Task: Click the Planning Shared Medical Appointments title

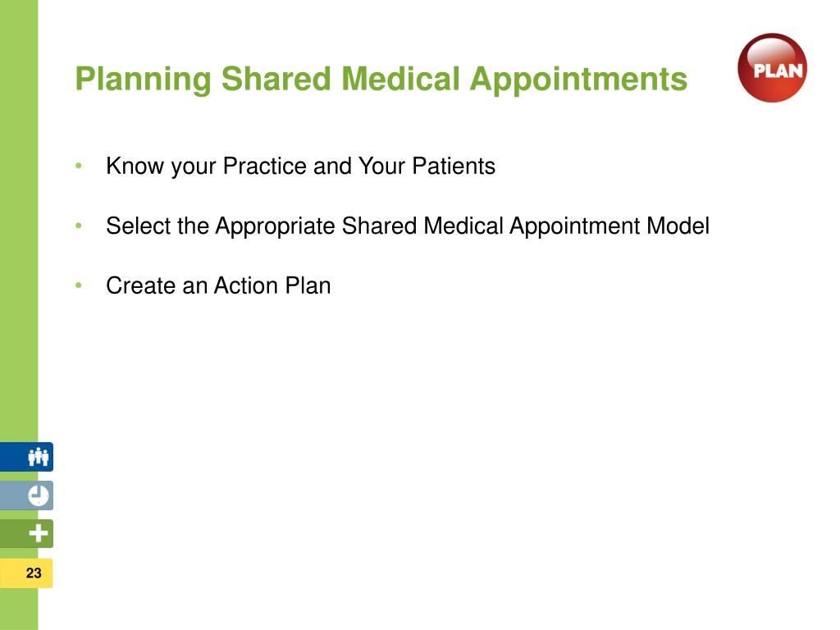Action: point(381,80)
